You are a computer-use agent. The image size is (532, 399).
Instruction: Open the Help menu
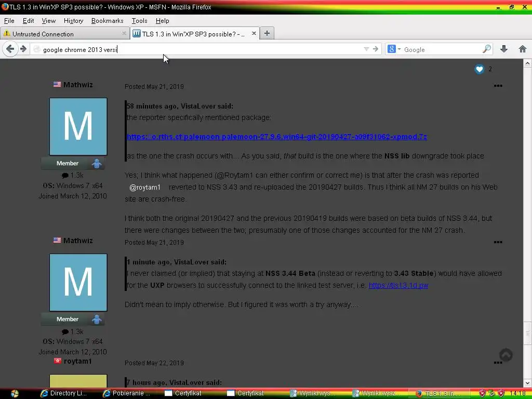point(162,21)
